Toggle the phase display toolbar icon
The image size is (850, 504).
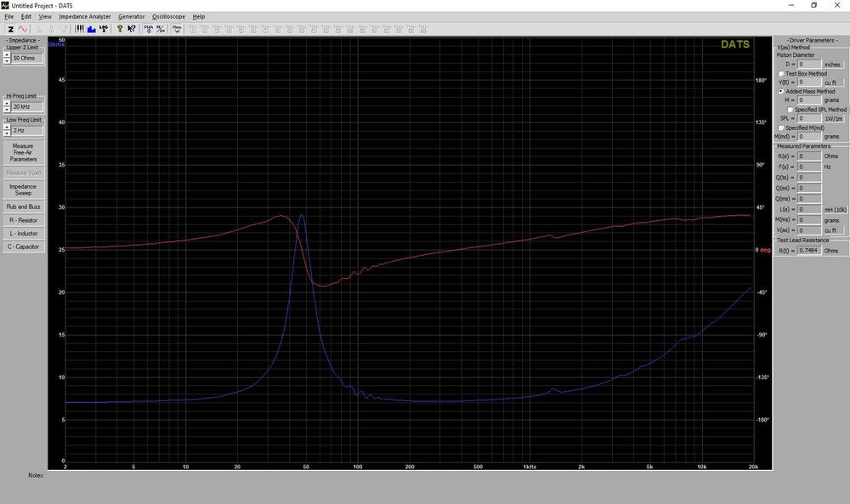click(x=149, y=29)
